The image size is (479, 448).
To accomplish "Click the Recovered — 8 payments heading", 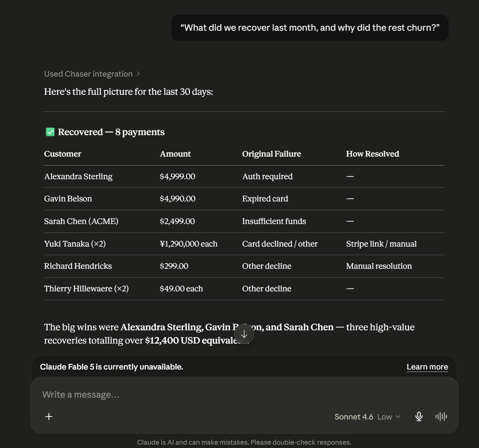I will coord(111,132).
